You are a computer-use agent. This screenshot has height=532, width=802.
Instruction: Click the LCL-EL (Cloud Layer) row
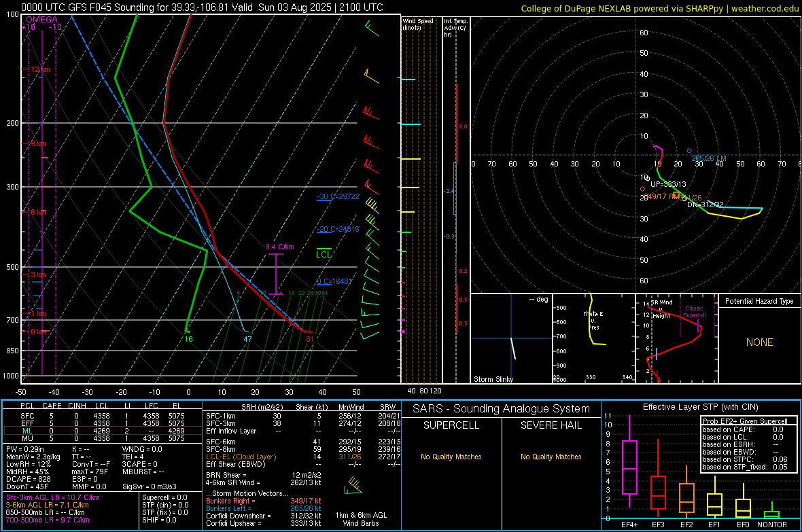[x=303, y=457]
